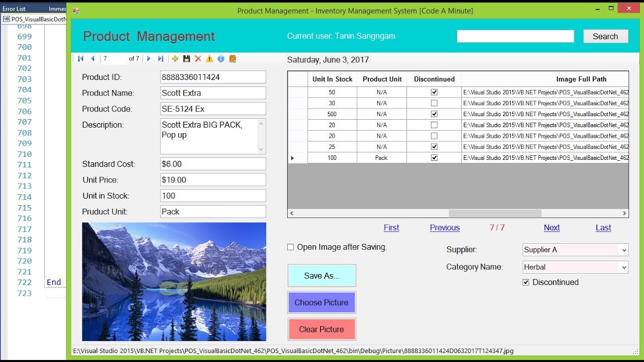Click the Last link below grid
The width and height of the screenshot is (644, 362).
(603, 228)
